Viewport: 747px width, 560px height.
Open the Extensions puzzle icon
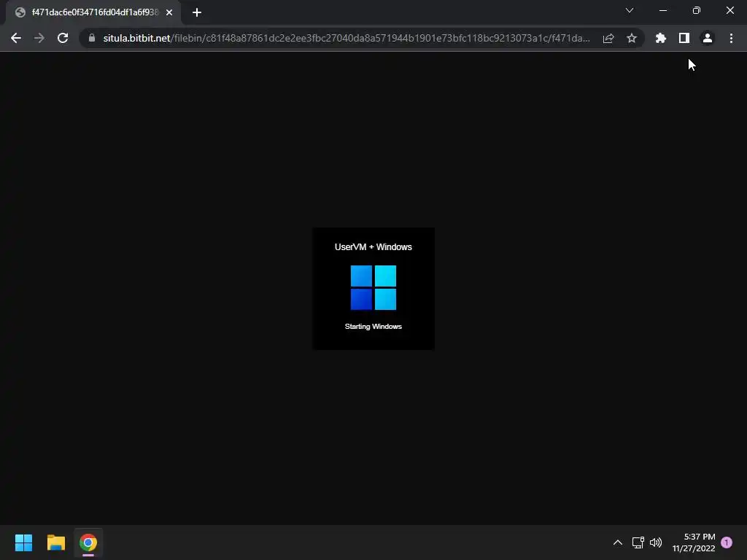661,38
